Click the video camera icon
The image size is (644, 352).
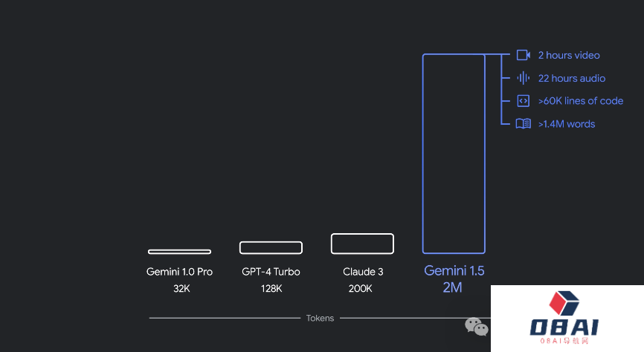pos(524,55)
